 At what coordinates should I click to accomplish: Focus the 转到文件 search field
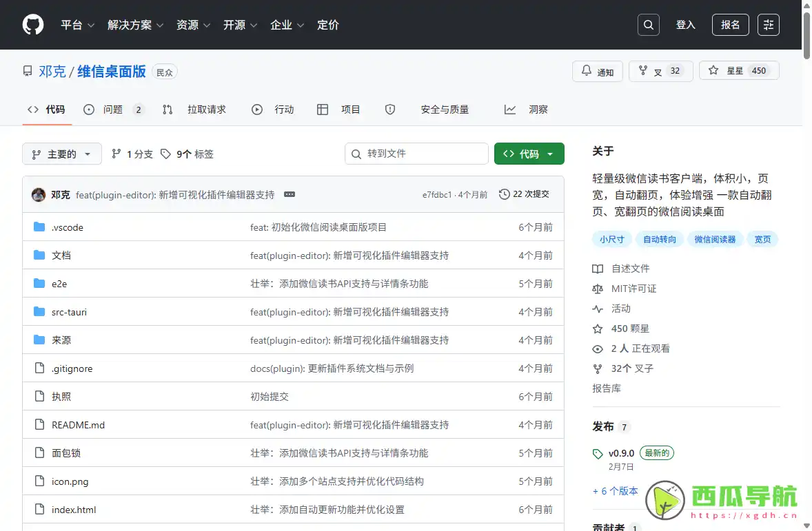coord(416,154)
